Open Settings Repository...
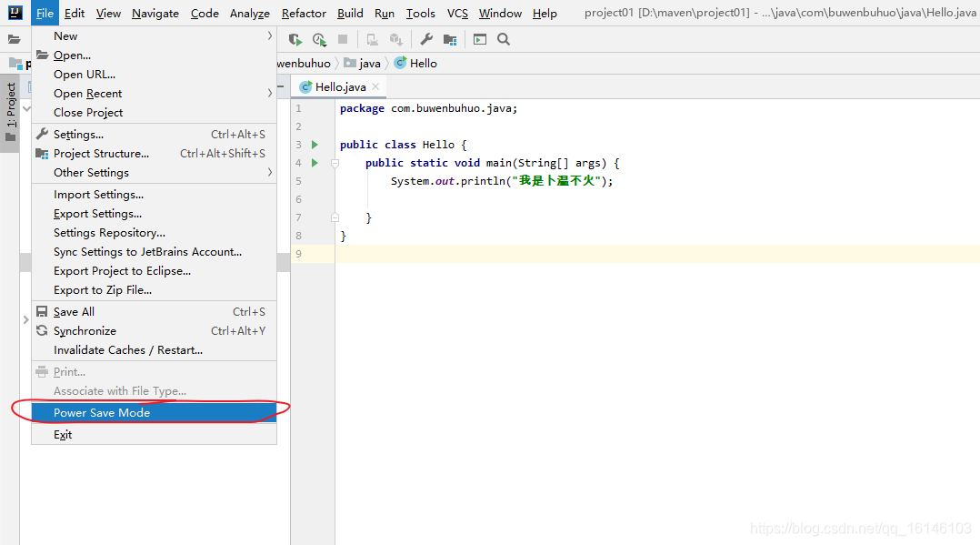The width and height of the screenshot is (980, 545). tap(154, 233)
